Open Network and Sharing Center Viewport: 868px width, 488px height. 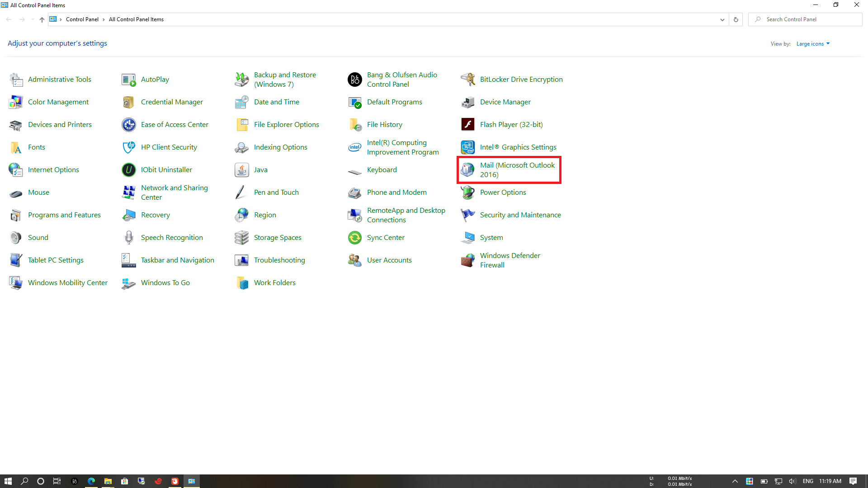[175, 192]
